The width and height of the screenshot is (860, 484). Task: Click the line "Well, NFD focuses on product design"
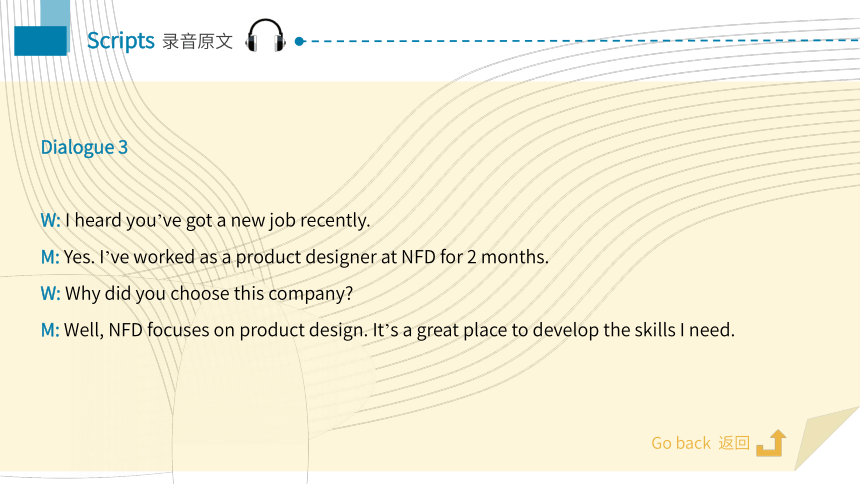click(399, 330)
